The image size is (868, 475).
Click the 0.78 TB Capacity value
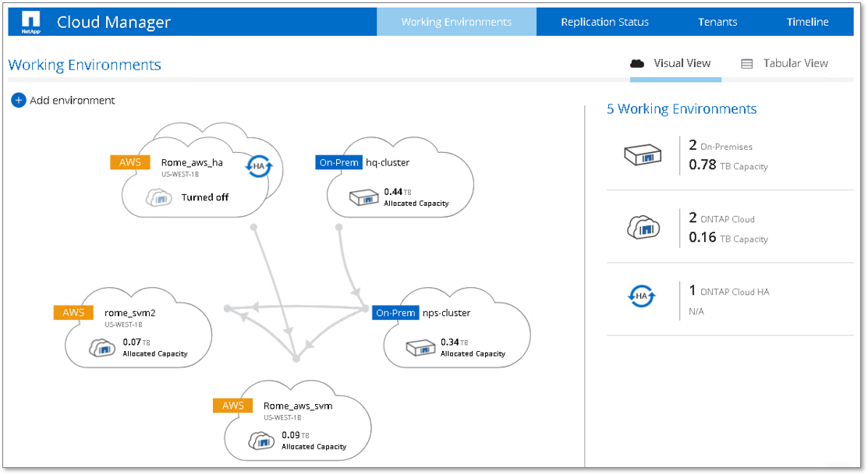[x=728, y=165]
